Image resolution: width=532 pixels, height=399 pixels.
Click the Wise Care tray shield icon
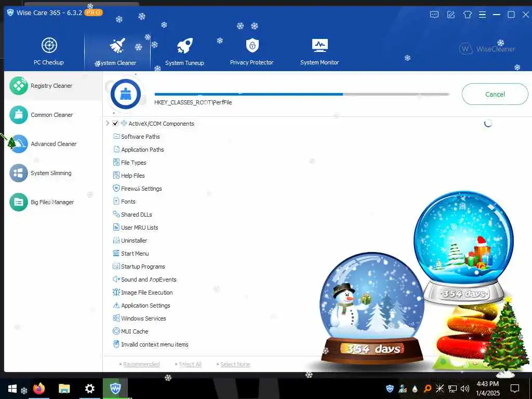[390, 389]
